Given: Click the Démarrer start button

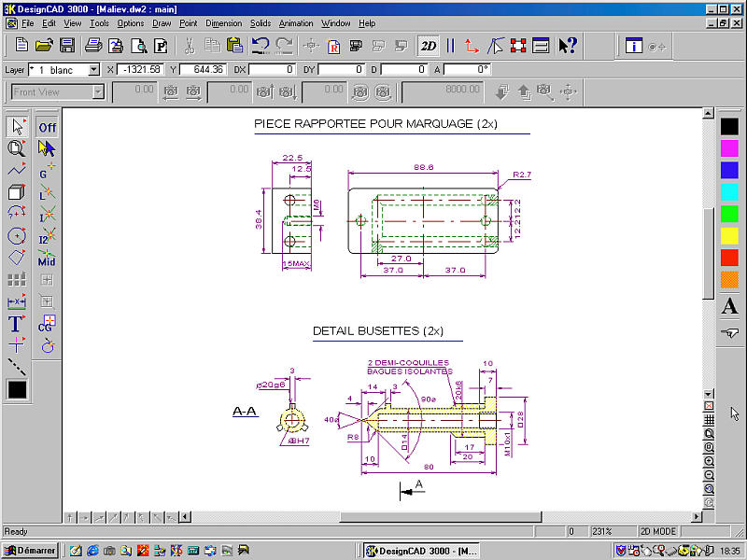Looking at the screenshot, I should click(x=30, y=550).
